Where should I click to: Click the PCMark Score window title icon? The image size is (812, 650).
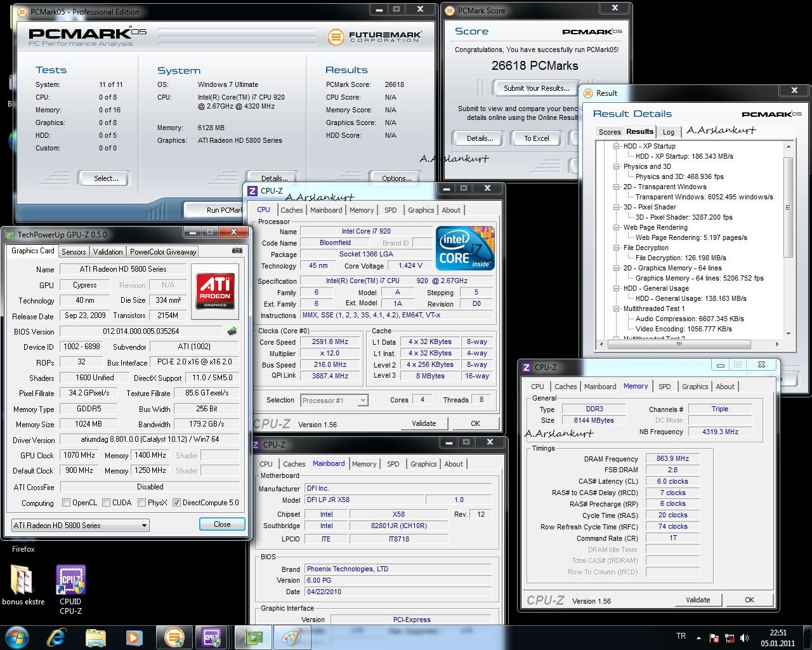click(450, 11)
